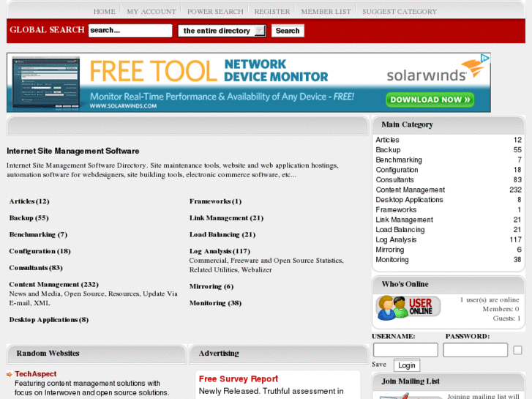The height and width of the screenshot is (399, 532).
Task: Select Link Management in the Main Category sidebar
Action: [x=404, y=220]
